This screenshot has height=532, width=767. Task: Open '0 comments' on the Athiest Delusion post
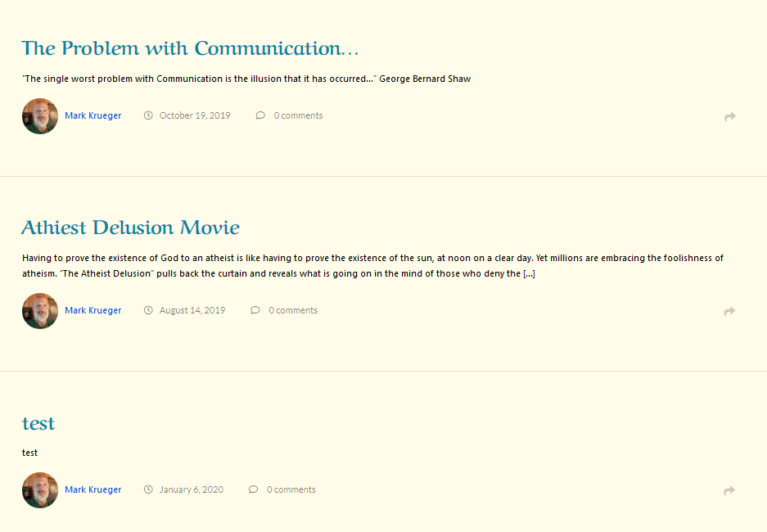[293, 310]
